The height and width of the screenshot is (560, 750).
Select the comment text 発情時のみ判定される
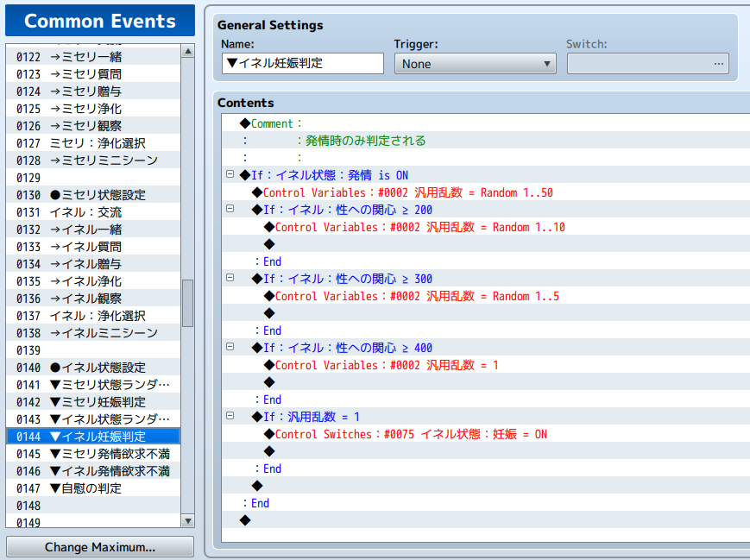coord(365,141)
